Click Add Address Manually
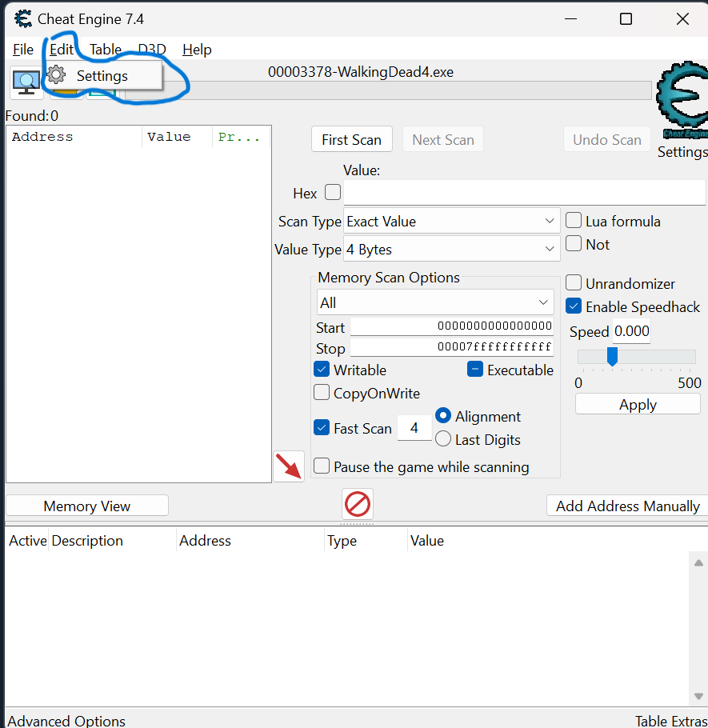Viewport: 708px width, 728px height. (627, 506)
